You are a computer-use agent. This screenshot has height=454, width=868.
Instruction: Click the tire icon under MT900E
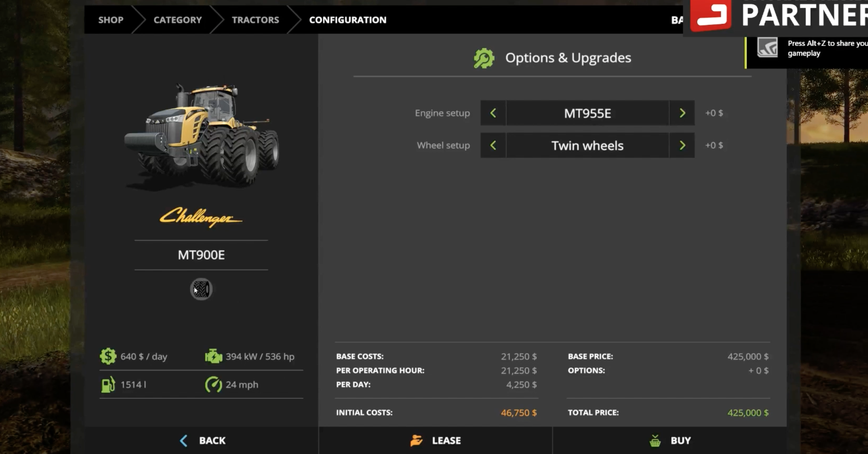pyautogui.click(x=201, y=289)
